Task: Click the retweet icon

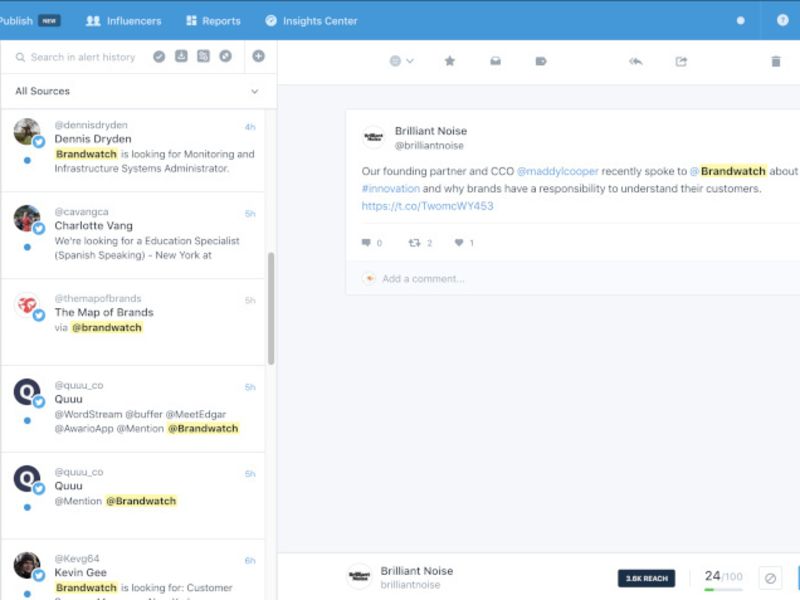Action: [x=414, y=243]
